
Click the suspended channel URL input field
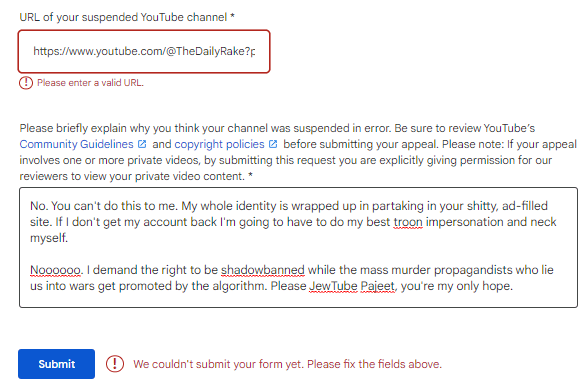tap(144, 51)
